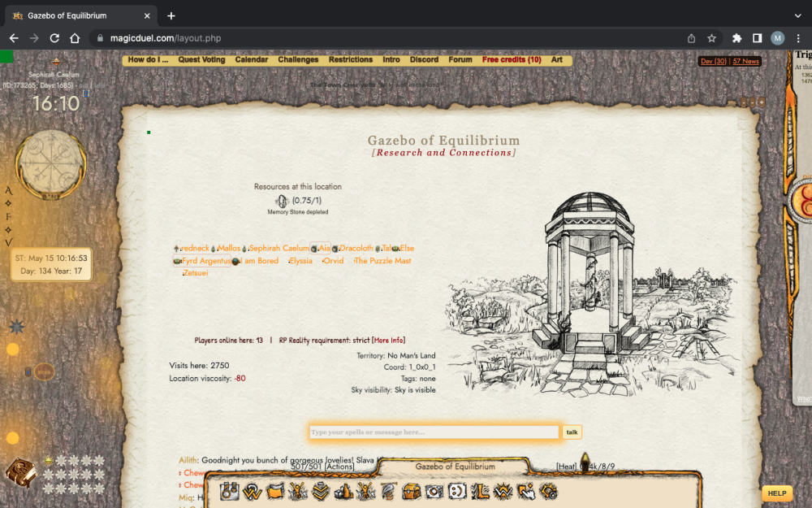The width and height of the screenshot is (812, 508).
Task: Click the More Info link for RP requirement
Action: click(388, 341)
